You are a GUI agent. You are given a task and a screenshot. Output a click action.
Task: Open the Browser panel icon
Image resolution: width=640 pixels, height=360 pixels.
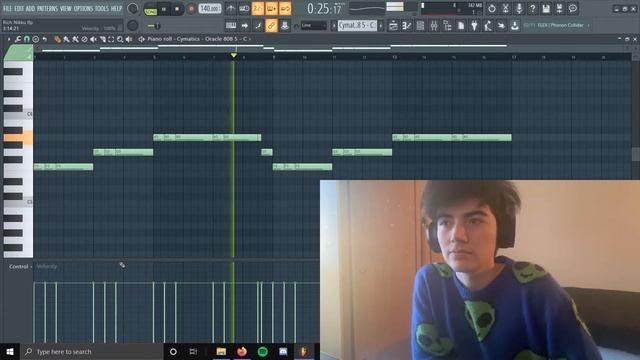click(x=447, y=26)
